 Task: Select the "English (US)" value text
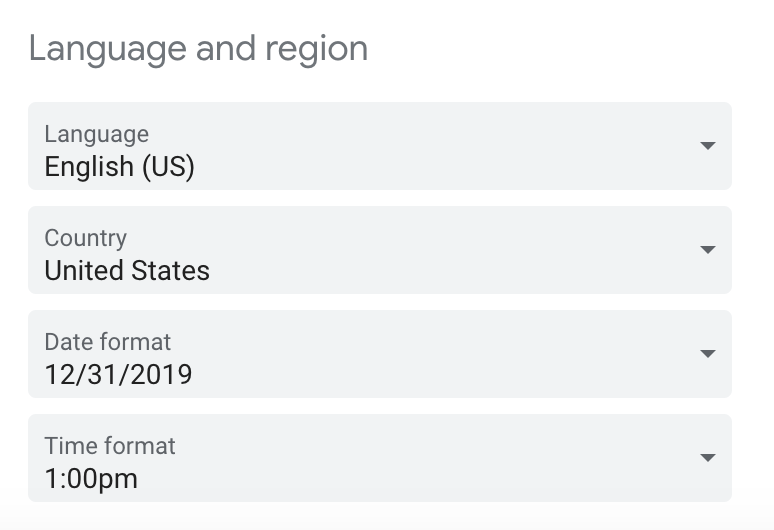coord(119,166)
